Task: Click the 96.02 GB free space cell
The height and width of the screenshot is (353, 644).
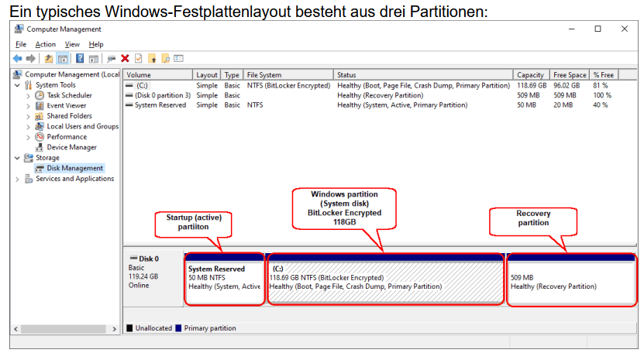Action: [567, 85]
